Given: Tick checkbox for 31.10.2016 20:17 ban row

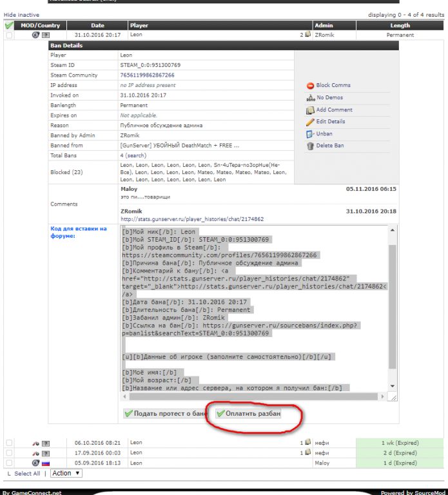Looking at the screenshot, I should [x=8, y=35].
